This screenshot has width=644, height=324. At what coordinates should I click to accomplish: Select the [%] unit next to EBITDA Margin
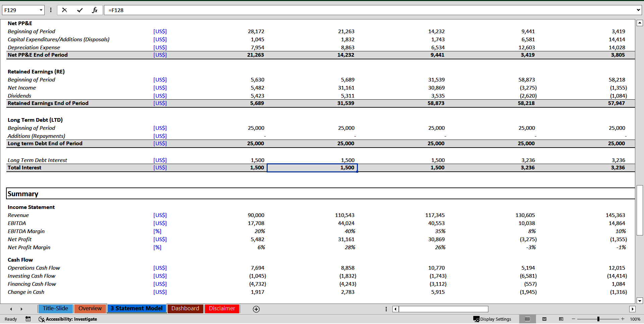coord(157,231)
